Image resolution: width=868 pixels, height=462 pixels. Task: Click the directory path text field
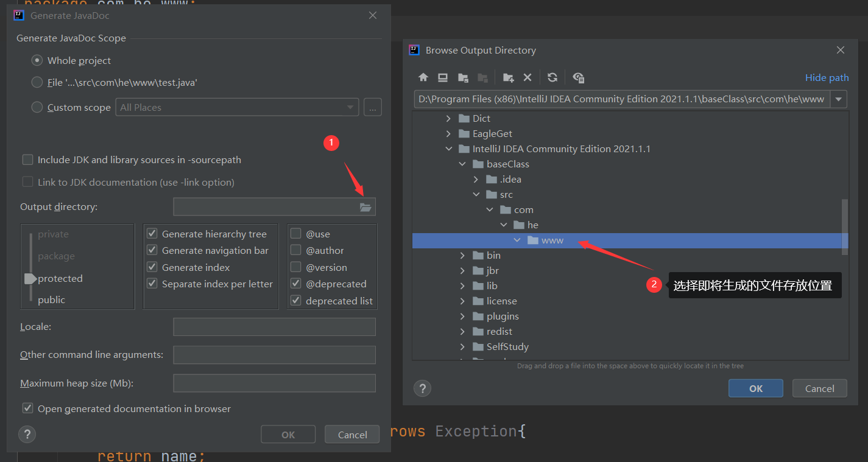tap(621, 99)
